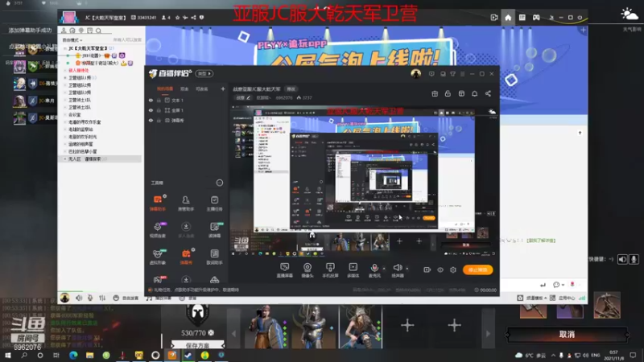
Task: Click the 取消 cancel button in game
Action: [567, 334]
